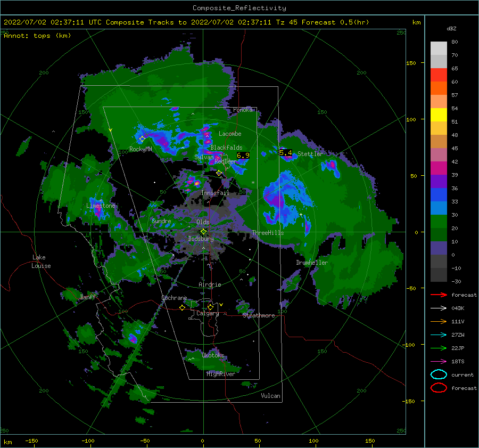Image resolution: width=479 pixels, height=448 pixels.
Task: Select the 5.4 storm top annotation
Action: point(286,152)
